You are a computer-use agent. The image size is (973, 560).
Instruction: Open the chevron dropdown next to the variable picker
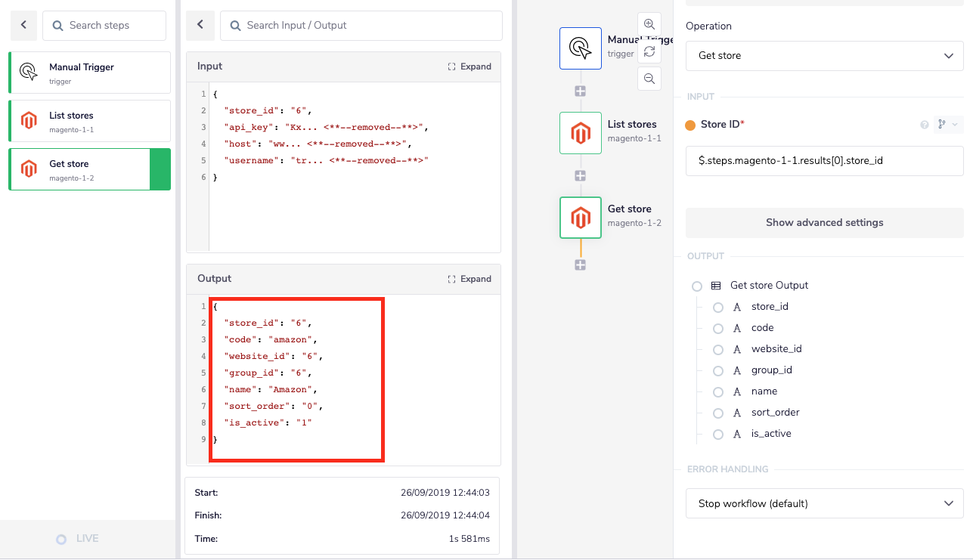(953, 124)
